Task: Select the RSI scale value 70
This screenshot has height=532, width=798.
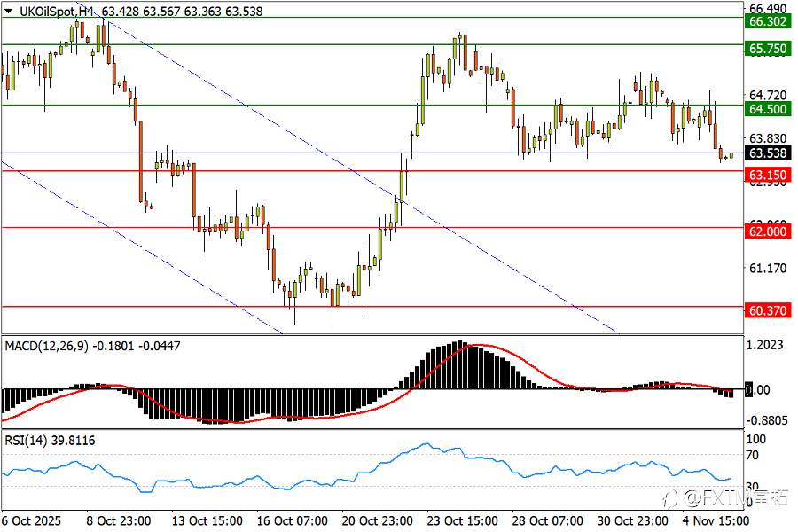Action: click(752, 456)
